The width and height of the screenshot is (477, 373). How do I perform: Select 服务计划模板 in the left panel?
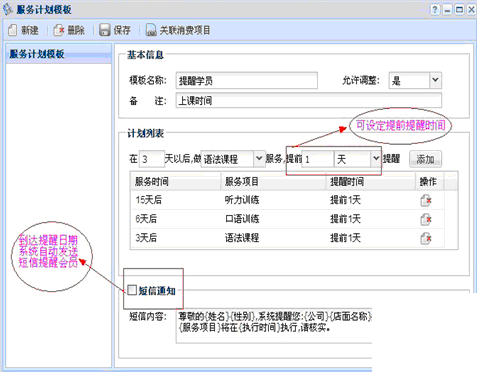click(37, 54)
